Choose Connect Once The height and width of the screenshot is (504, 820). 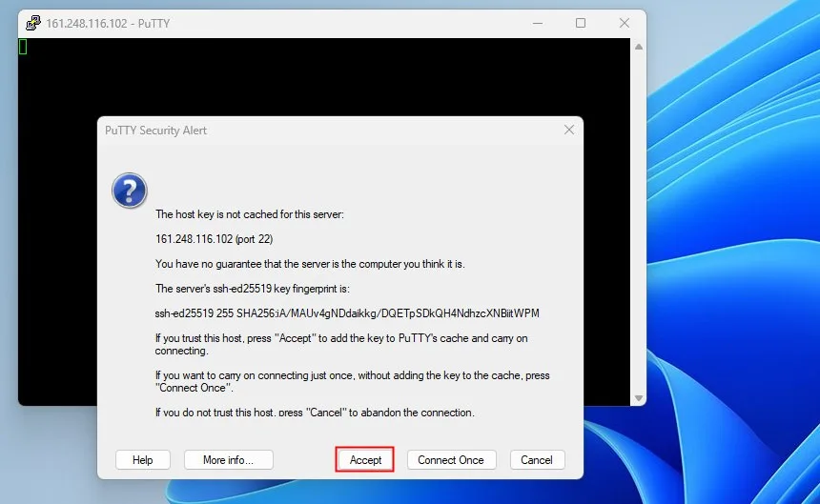click(x=451, y=459)
